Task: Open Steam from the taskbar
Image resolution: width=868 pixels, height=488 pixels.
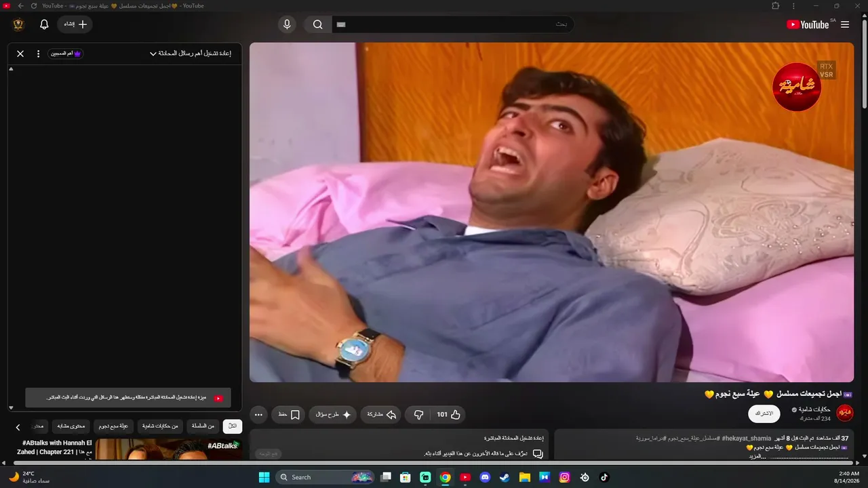Action: 505,477
